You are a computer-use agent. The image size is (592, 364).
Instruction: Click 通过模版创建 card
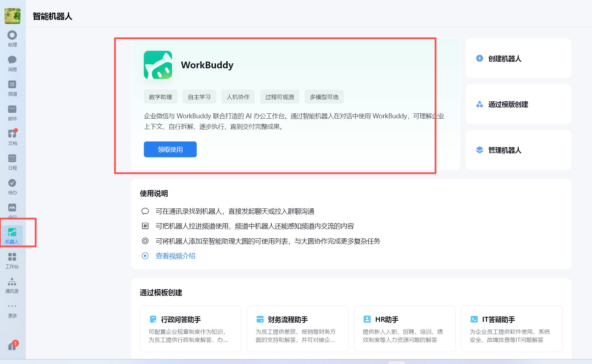pos(518,104)
